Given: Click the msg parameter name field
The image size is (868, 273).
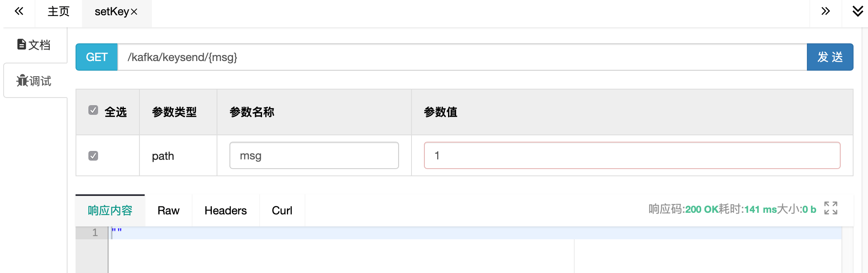Looking at the screenshot, I should pyautogui.click(x=314, y=155).
